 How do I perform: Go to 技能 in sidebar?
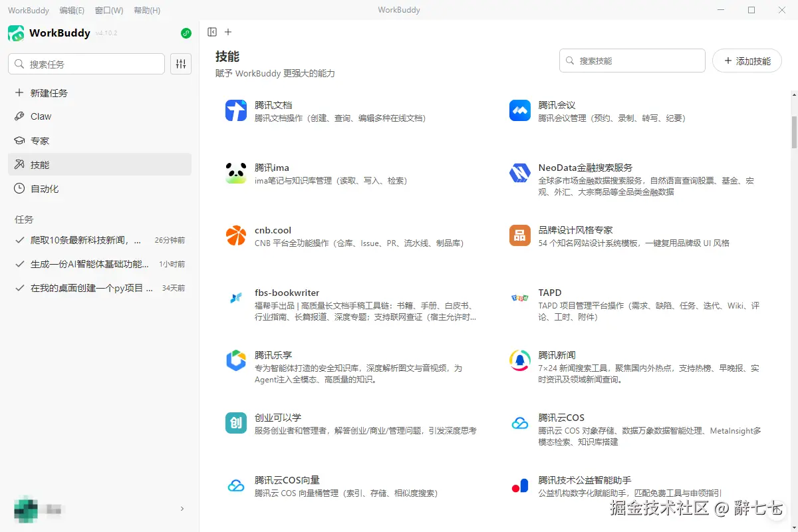(100, 165)
